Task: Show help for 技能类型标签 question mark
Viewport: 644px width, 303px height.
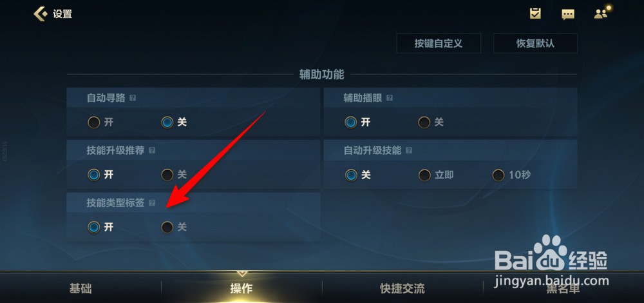Action: (x=152, y=202)
